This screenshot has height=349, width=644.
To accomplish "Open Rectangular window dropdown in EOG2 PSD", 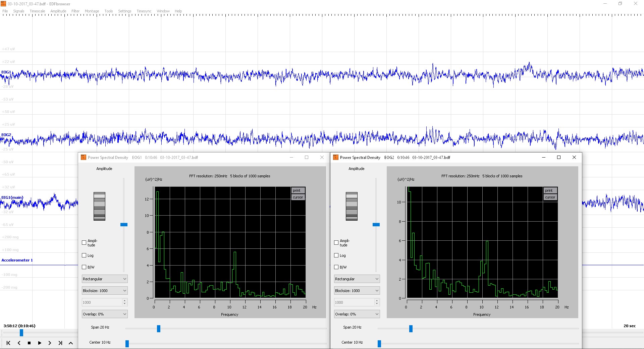I will coord(357,279).
